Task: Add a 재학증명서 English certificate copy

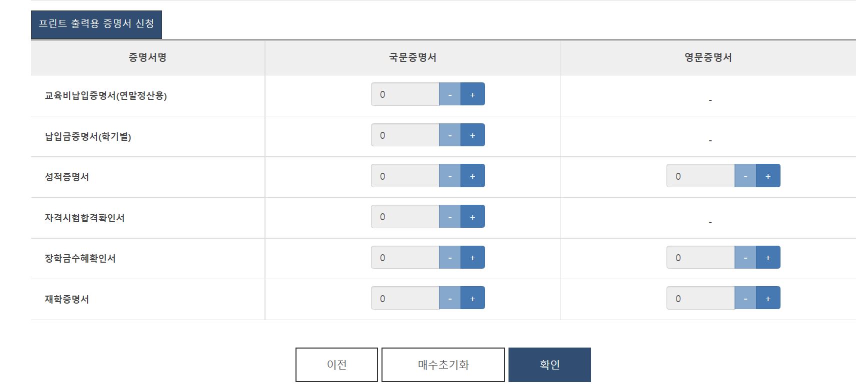Action: tap(767, 298)
